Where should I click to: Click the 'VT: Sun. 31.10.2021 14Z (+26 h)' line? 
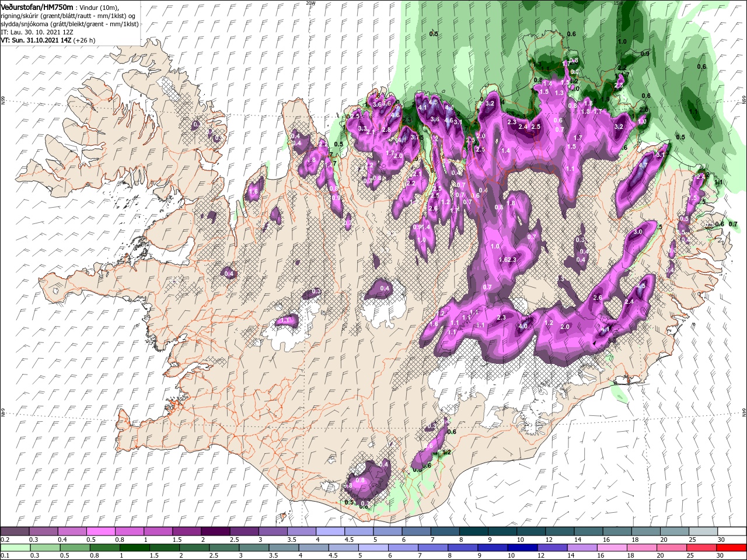(x=48, y=40)
